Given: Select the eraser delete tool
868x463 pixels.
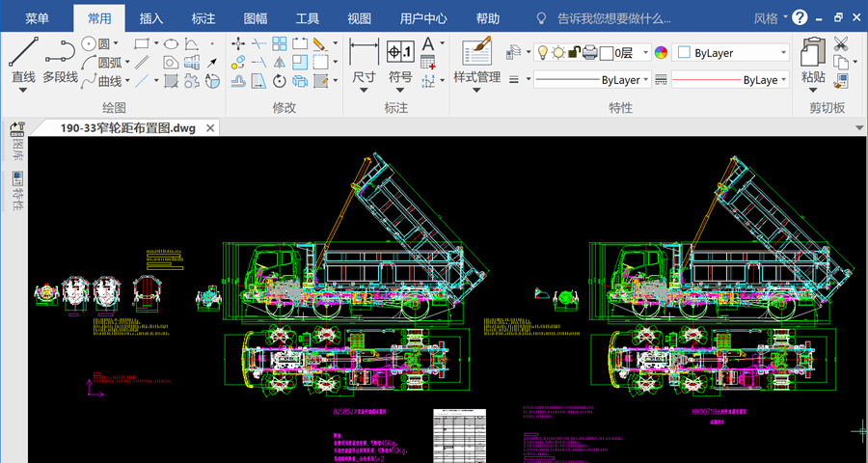Looking at the screenshot, I should click(x=320, y=43).
